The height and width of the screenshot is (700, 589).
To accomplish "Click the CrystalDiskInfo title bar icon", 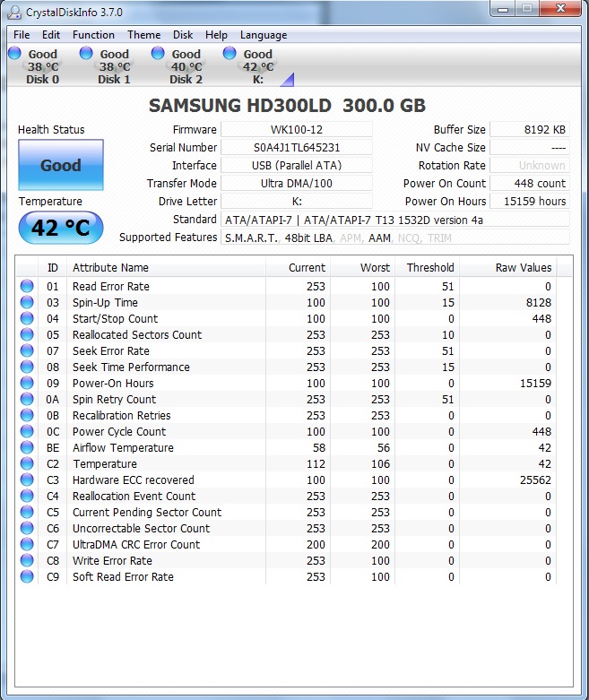I will click(13, 12).
